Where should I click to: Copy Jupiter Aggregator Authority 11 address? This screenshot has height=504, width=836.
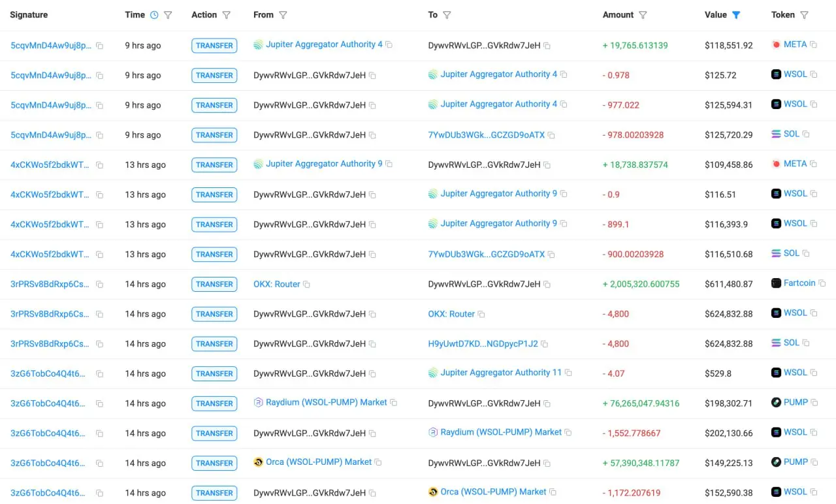568,373
